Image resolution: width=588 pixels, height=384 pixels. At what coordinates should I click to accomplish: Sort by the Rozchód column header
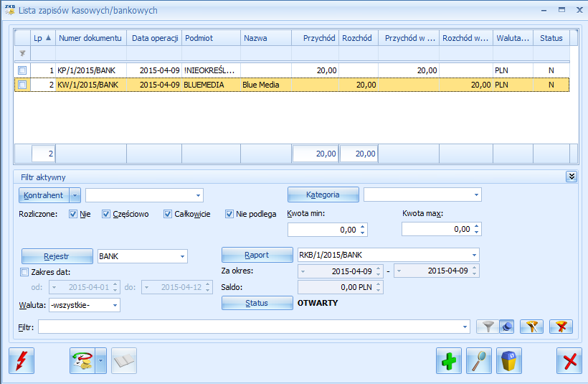358,38
